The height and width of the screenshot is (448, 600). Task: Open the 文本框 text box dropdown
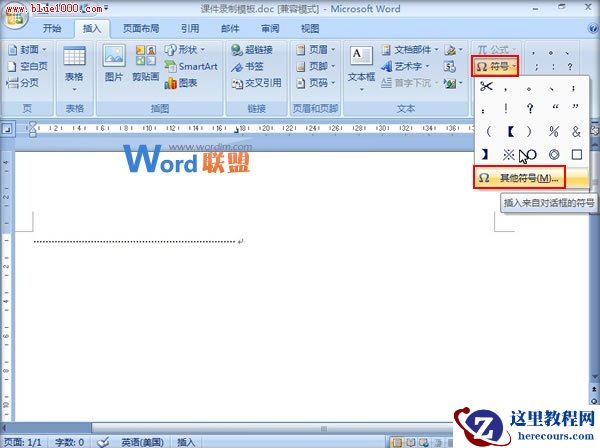pos(361,69)
